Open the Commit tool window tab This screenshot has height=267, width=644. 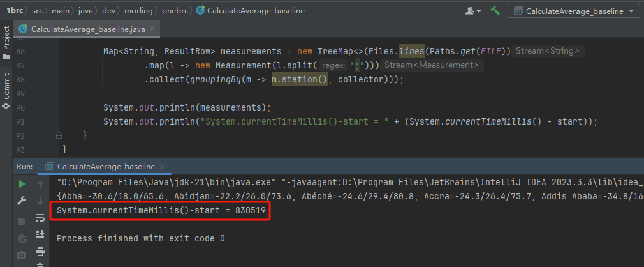pyautogui.click(x=6, y=91)
